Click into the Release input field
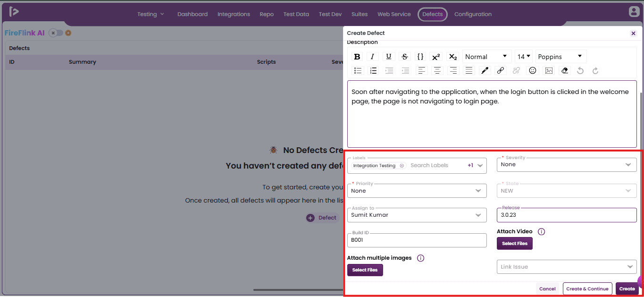 coord(567,215)
